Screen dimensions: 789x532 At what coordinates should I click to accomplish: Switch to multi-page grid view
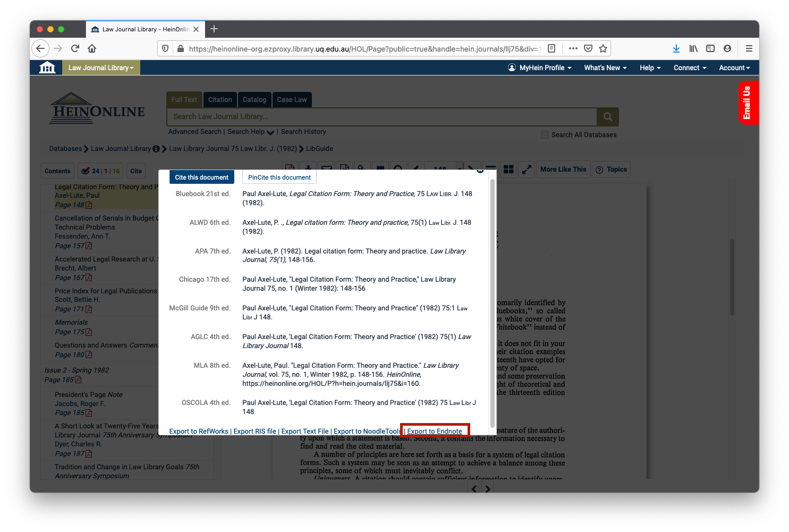point(508,169)
